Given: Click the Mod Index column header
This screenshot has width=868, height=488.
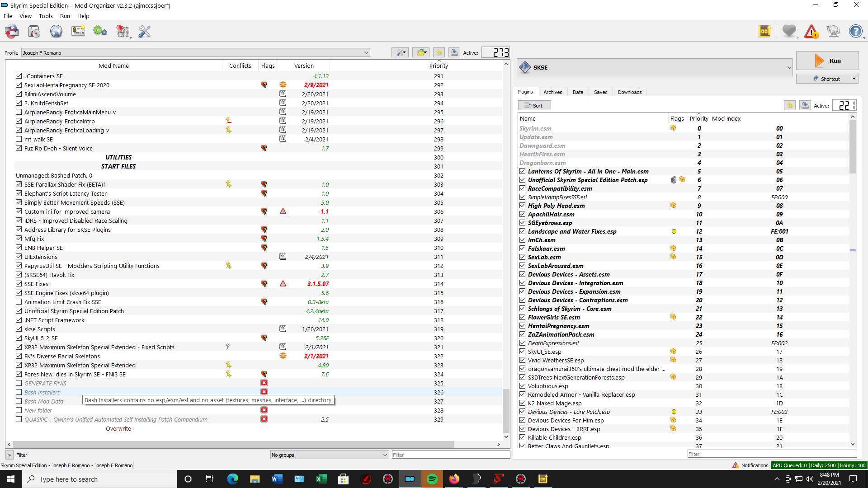Looking at the screenshot, I should [726, 118].
